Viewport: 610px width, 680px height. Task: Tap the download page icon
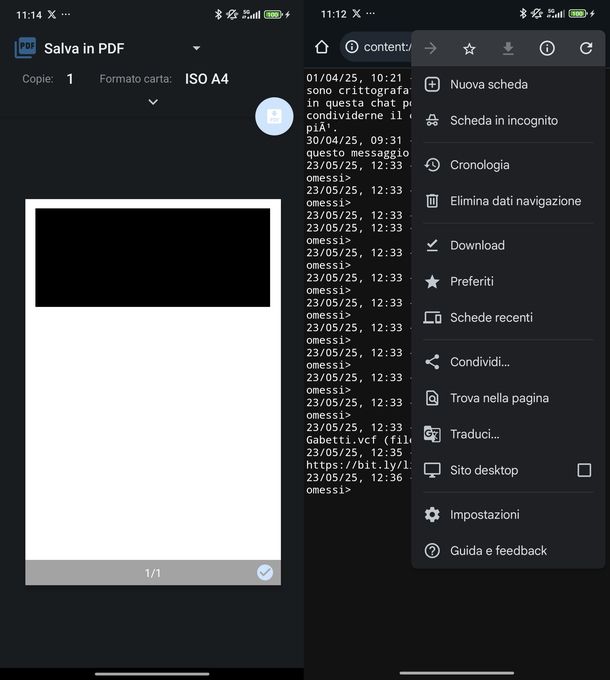coord(508,48)
